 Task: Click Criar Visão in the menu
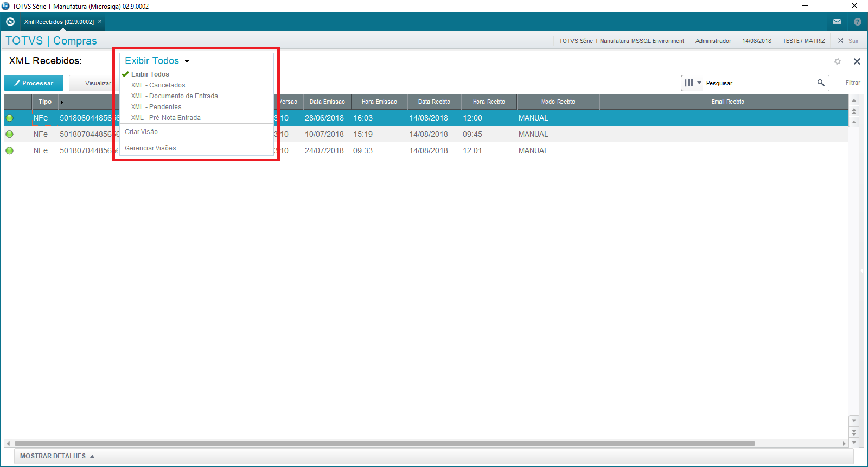(x=142, y=132)
